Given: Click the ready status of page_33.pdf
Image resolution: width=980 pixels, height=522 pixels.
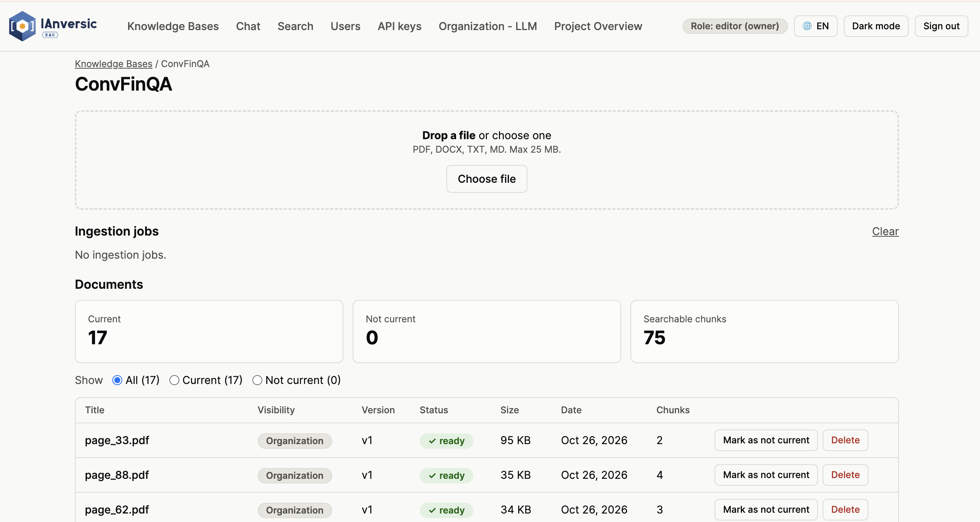Looking at the screenshot, I should click(446, 441).
